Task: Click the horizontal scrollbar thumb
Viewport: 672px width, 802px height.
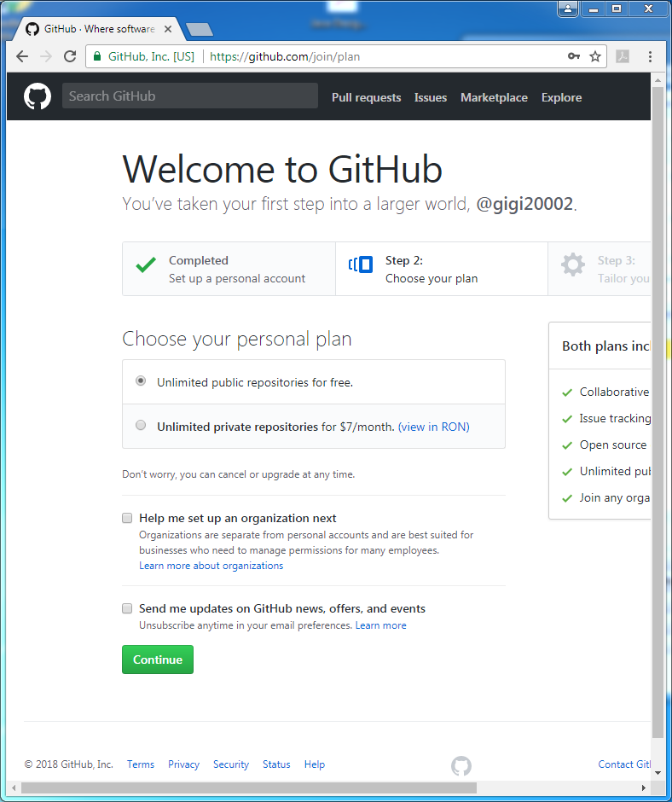Action: tap(248, 787)
